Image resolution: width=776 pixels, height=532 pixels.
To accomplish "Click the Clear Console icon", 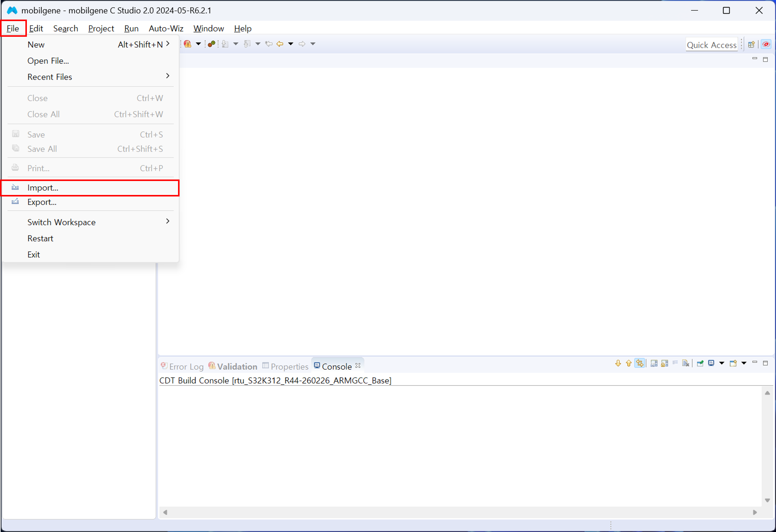I will point(686,363).
